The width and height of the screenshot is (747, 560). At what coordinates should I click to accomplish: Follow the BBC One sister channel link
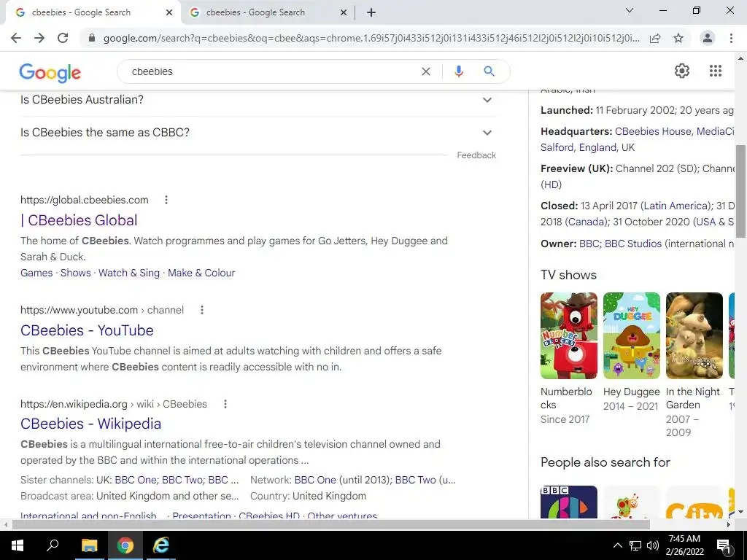[x=135, y=480]
